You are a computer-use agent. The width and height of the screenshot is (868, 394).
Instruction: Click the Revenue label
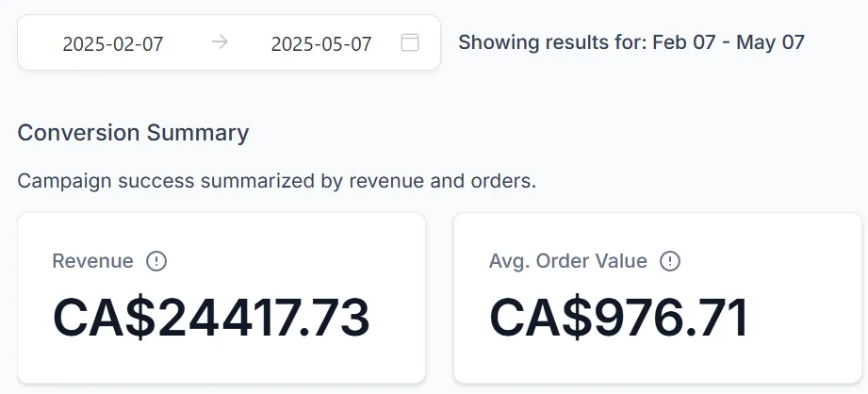point(92,261)
